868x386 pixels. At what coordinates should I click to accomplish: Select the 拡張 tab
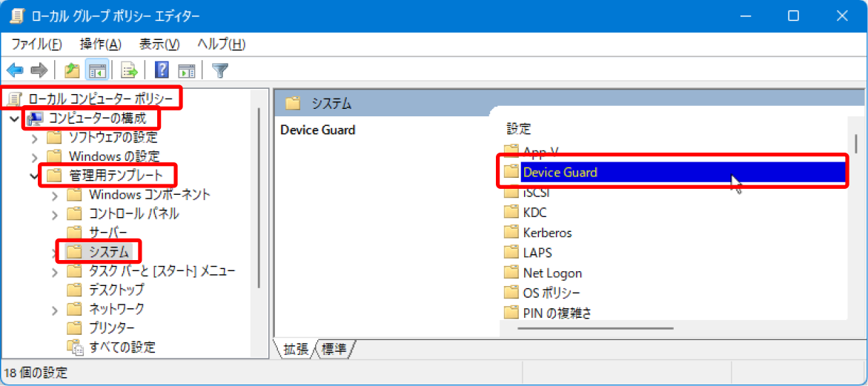point(295,349)
